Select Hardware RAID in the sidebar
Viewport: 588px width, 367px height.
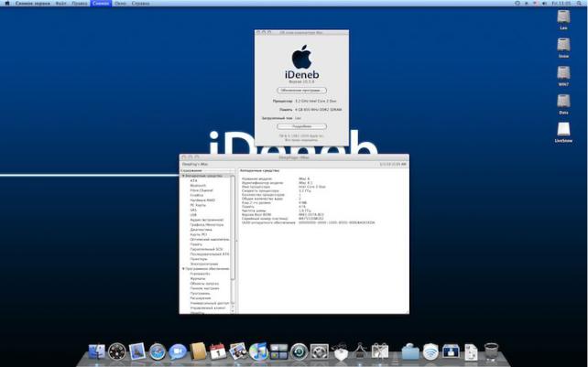[x=202, y=200]
